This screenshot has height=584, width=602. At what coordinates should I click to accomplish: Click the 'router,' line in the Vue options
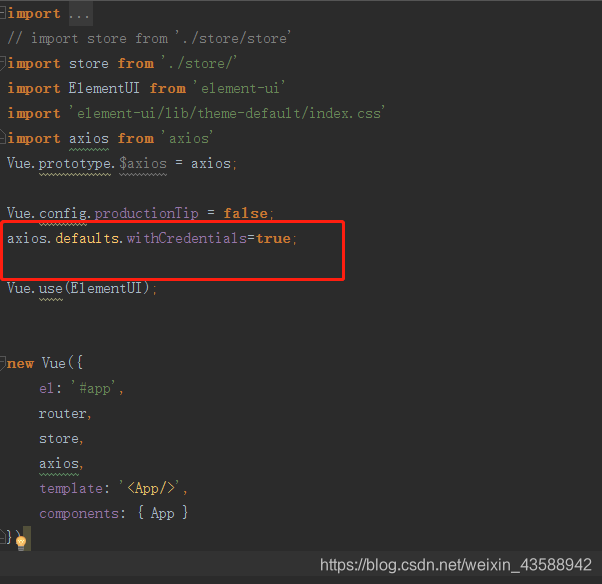click(x=65, y=414)
